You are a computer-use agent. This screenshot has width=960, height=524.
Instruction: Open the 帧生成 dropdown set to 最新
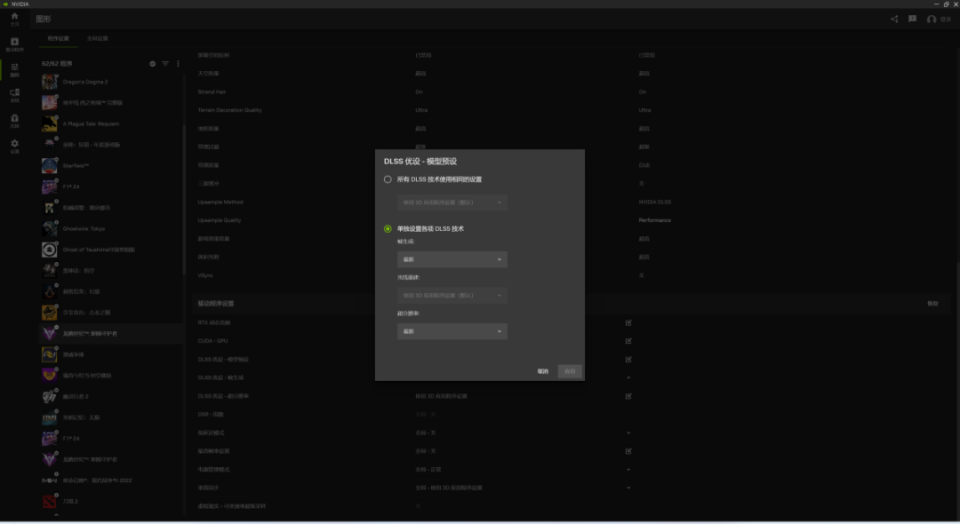coord(452,259)
